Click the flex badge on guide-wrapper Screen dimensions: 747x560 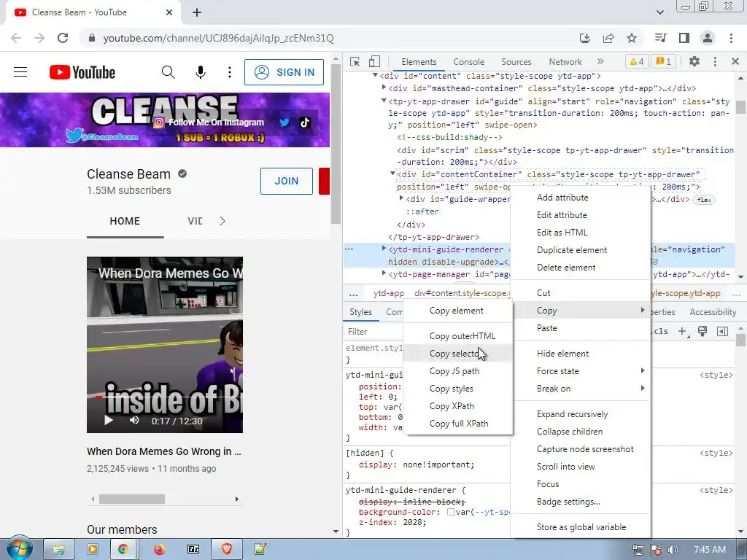pyautogui.click(x=704, y=200)
